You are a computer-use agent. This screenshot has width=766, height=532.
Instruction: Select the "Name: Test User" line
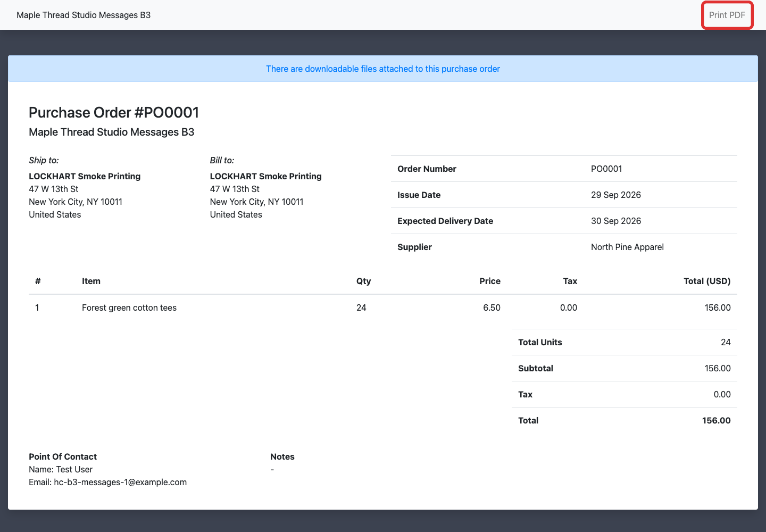coord(61,469)
